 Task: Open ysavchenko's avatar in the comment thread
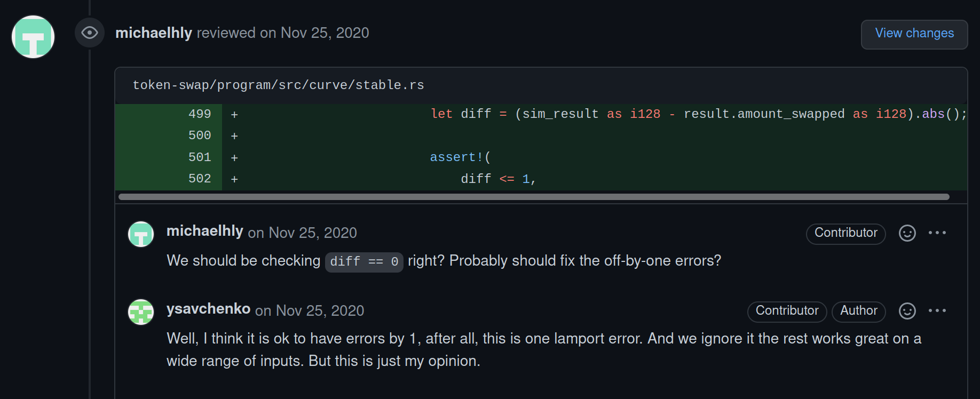tap(141, 312)
